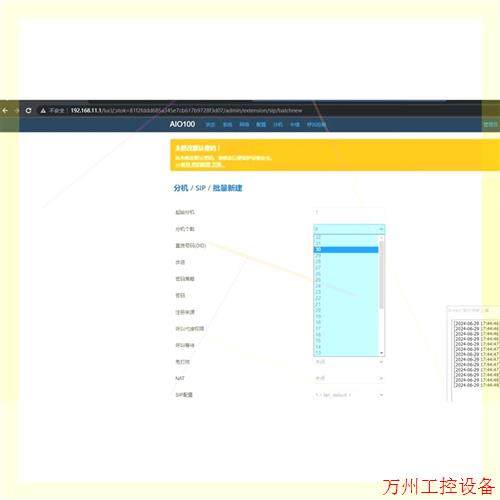The height and width of the screenshot is (500, 500).
Task: Focus the address bar showing 192.168.11.1
Action: [x=186, y=110]
